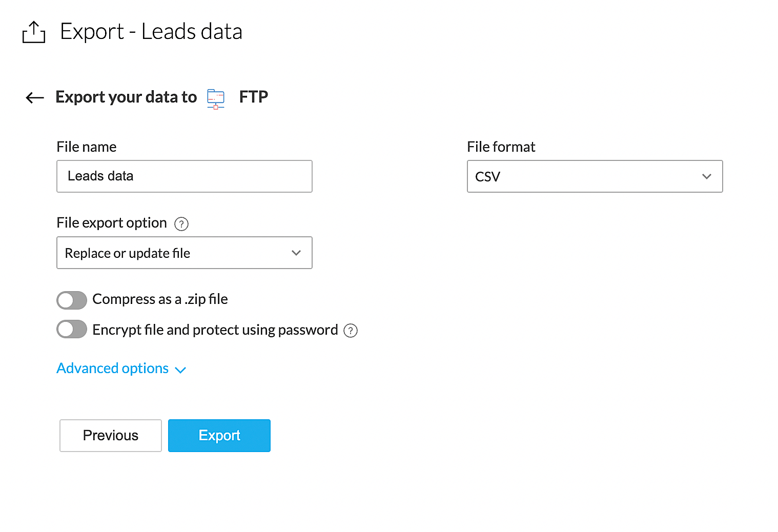
Task: Click the FTP server icon
Action: click(216, 98)
